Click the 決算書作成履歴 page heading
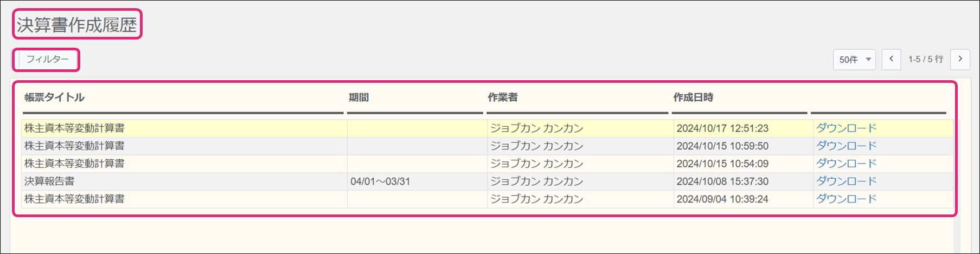This screenshot has height=254, width=980. click(76, 25)
